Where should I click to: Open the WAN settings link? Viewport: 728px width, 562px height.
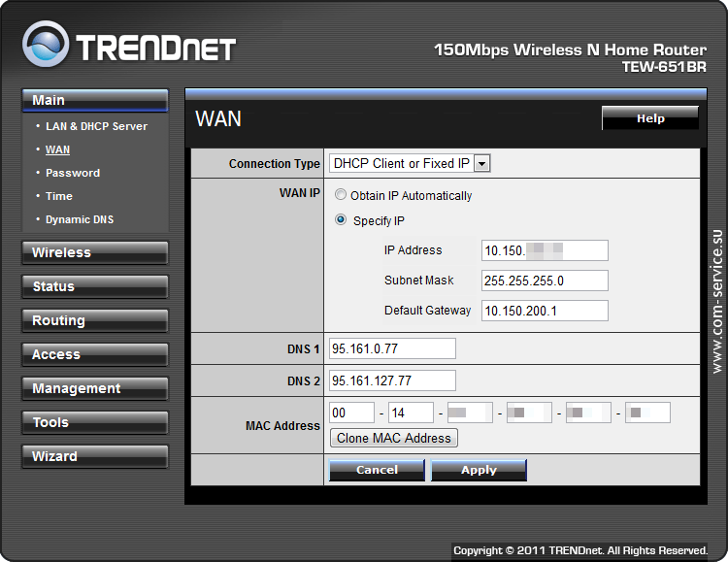pyautogui.click(x=57, y=149)
